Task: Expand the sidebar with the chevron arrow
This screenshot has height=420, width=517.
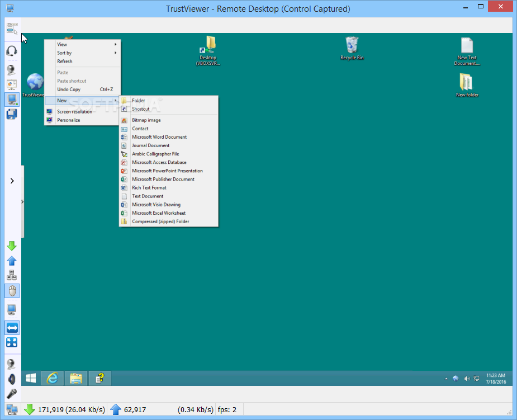Action: pos(12,181)
